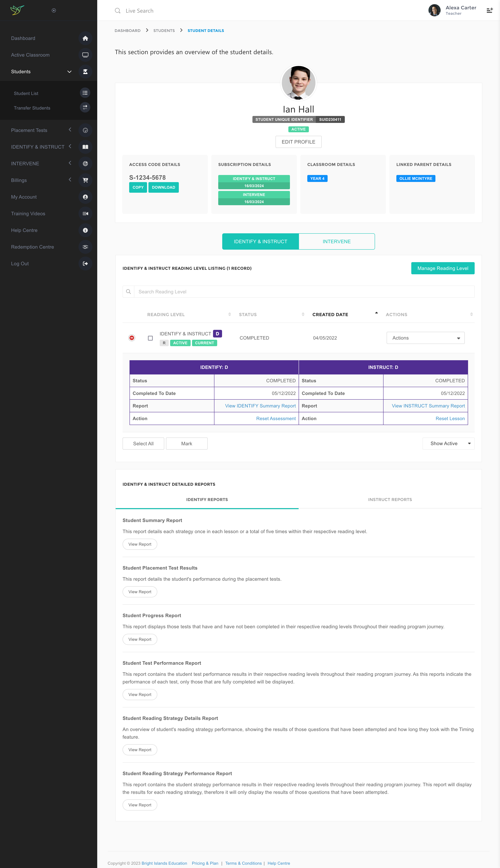This screenshot has width=500, height=868.
Task: Click the Manage Reading Level button
Action: point(442,268)
